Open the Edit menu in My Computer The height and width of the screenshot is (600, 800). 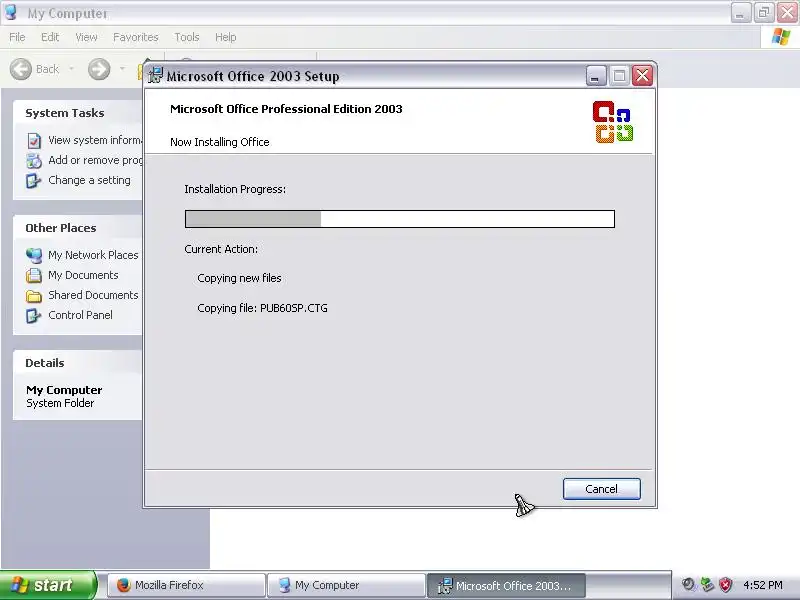pos(50,37)
